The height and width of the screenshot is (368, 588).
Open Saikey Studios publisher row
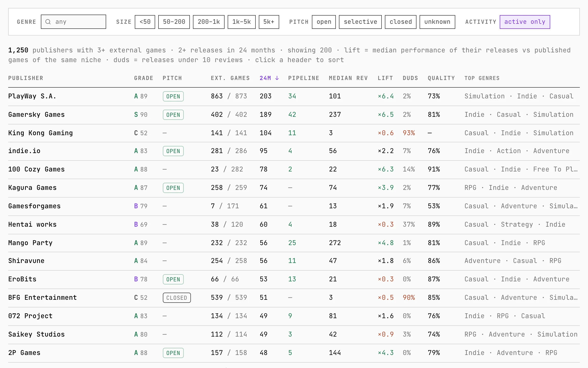point(294,335)
